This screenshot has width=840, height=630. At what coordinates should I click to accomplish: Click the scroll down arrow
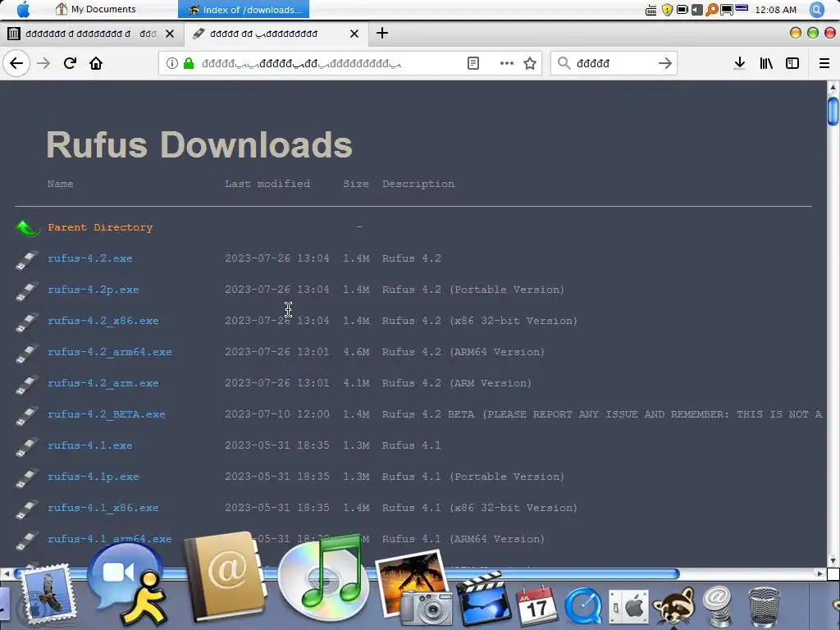click(x=833, y=560)
